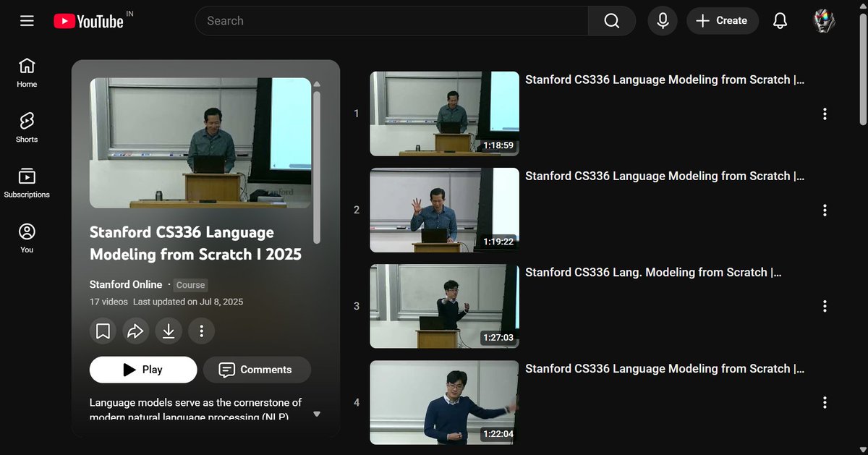Open first video title link
868x455 pixels.
[x=665, y=80]
